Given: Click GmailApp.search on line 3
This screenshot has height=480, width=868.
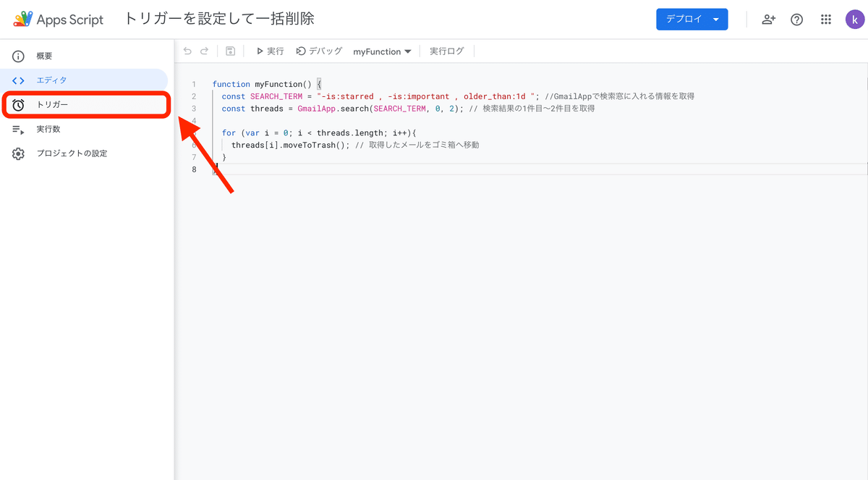Looking at the screenshot, I should pos(333,109).
